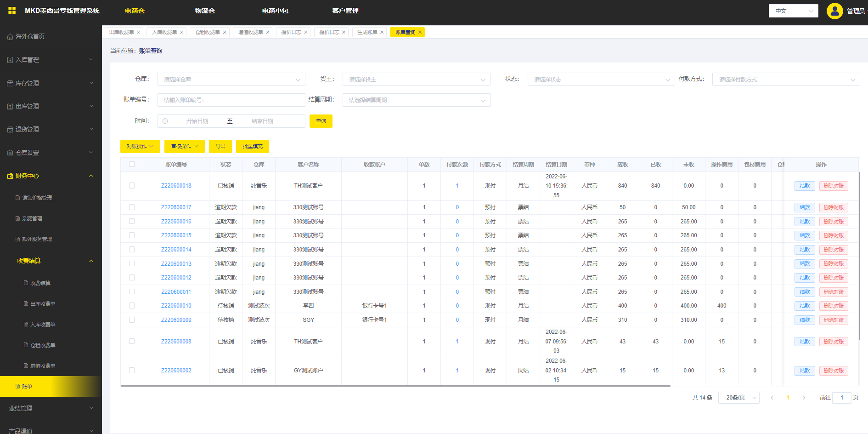Click the administrator avatar icon
Viewport: 868px width, 434px height.
tap(834, 11)
